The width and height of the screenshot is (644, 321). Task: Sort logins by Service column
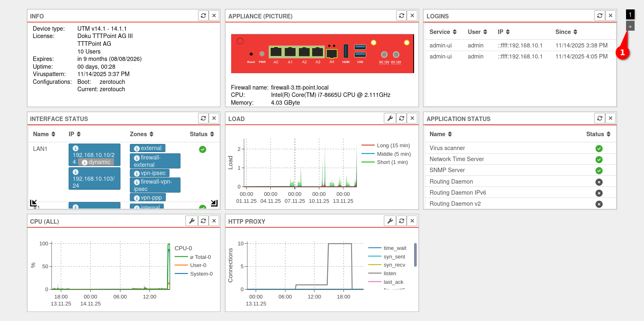pyautogui.click(x=443, y=32)
